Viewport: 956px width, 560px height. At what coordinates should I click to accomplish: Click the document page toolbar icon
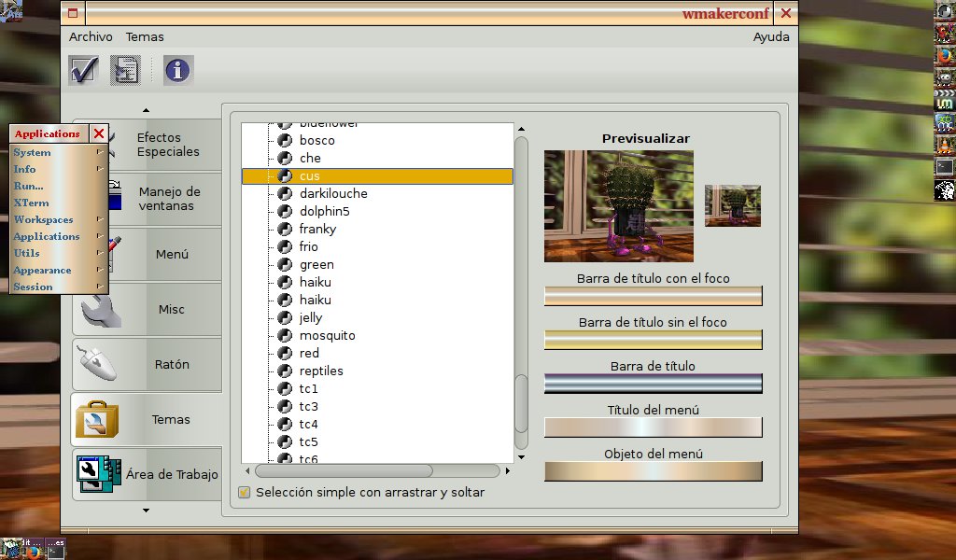point(125,69)
